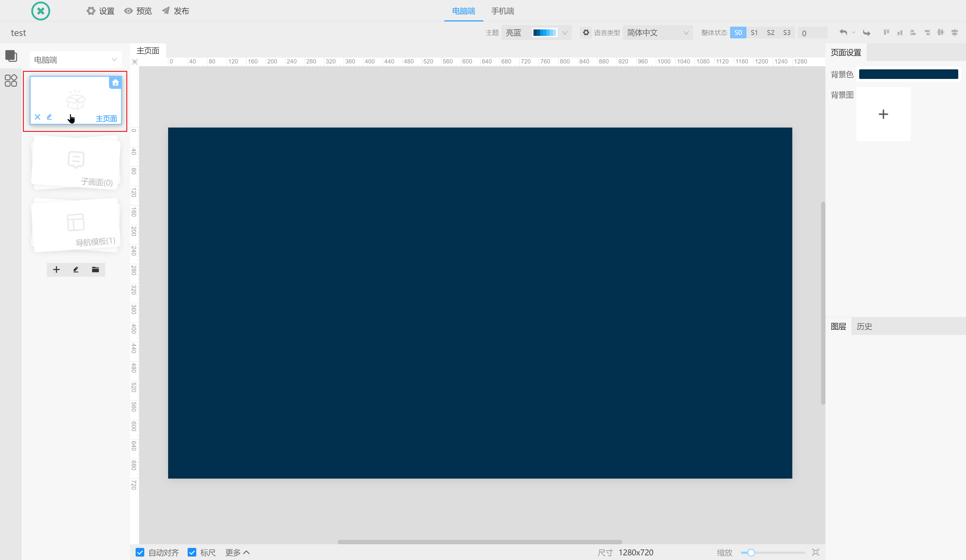This screenshot has height=560, width=966.
Task: Select the 主页面 canvas tab
Action: coord(148,50)
